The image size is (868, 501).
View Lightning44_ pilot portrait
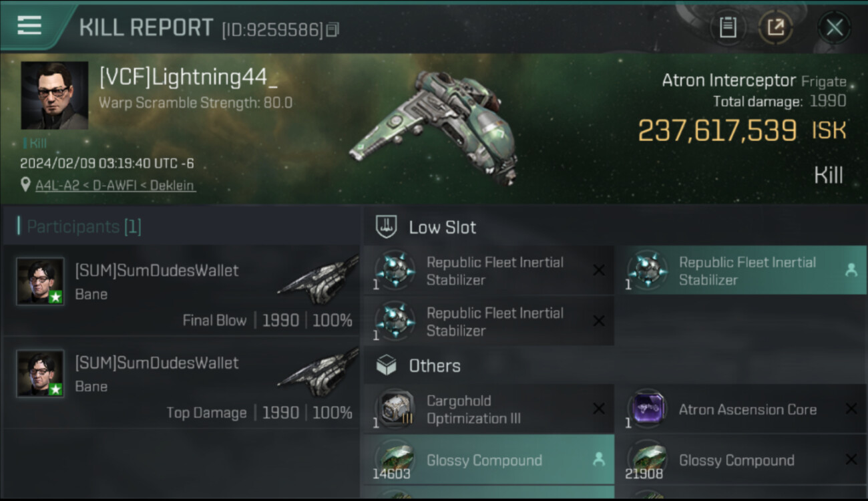point(55,96)
